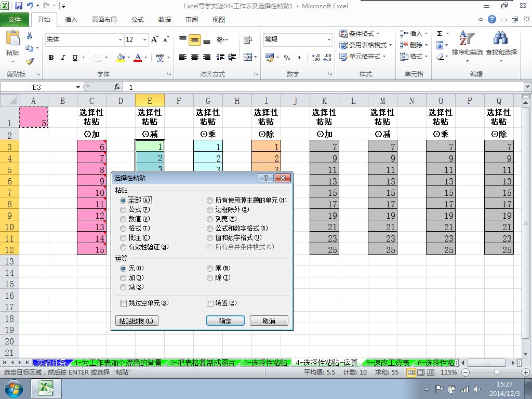Click the Fill Color bucket swatch
The width and height of the screenshot is (532, 399).
click(121, 58)
